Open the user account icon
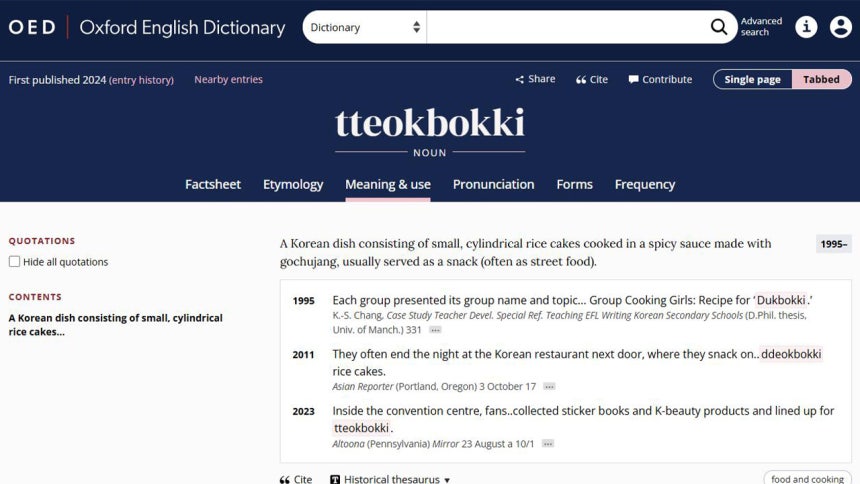Viewport: 860px width, 484px height. coord(840,27)
